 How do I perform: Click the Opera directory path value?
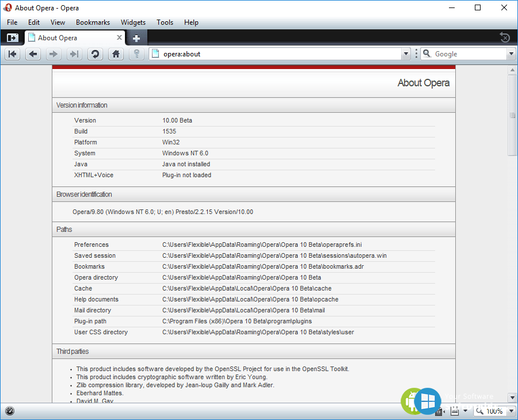coord(242,277)
